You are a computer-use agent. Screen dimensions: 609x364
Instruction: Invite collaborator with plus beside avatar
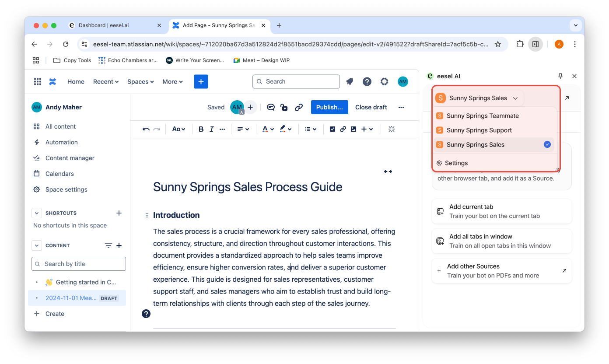point(250,107)
